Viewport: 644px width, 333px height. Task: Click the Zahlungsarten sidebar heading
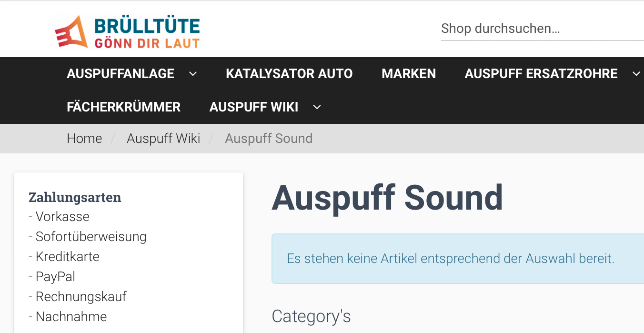click(x=75, y=197)
